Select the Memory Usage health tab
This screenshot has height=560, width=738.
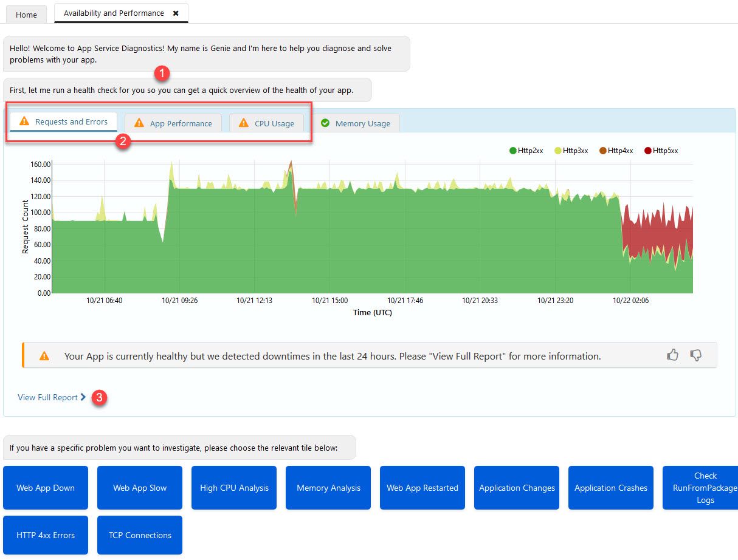tap(356, 123)
